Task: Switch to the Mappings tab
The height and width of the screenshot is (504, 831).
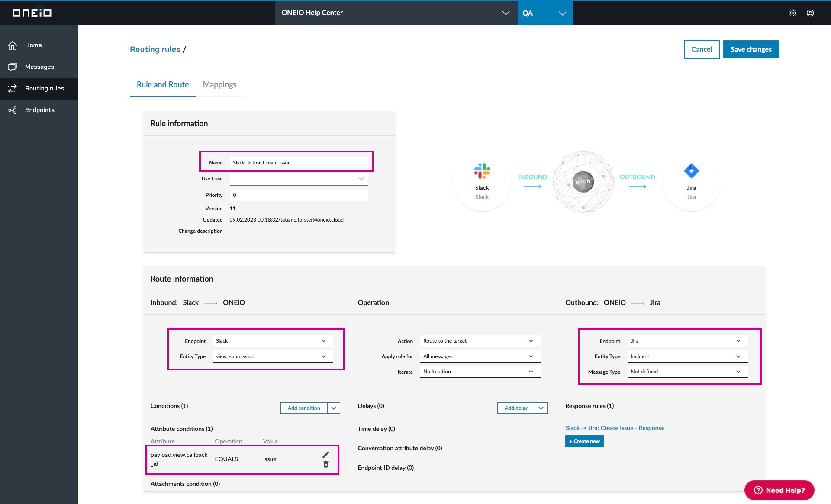Action: [219, 85]
